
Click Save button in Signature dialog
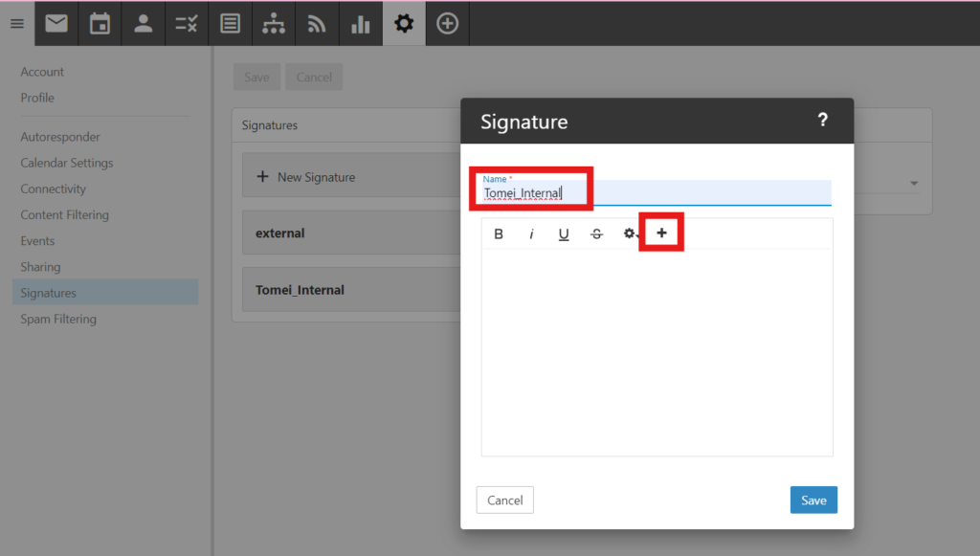pos(813,500)
